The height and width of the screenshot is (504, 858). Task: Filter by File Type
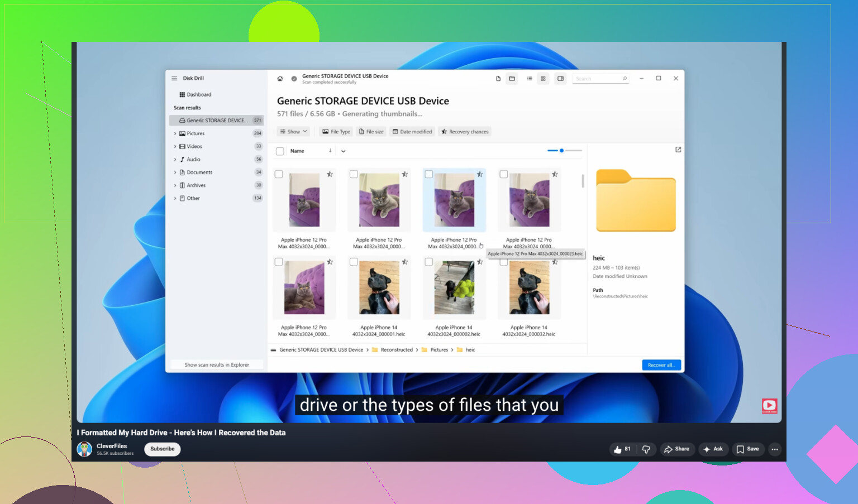tap(336, 132)
